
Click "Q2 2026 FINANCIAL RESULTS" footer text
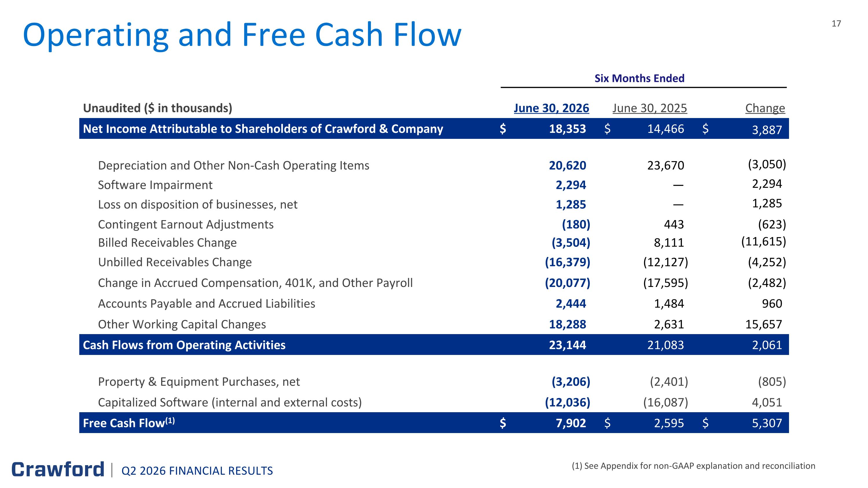click(197, 471)
